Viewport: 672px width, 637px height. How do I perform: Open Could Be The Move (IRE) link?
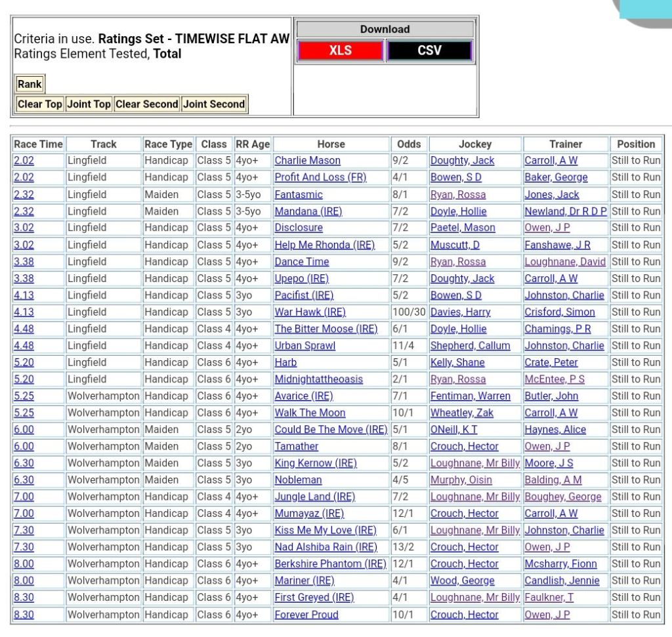(x=331, y=430)
